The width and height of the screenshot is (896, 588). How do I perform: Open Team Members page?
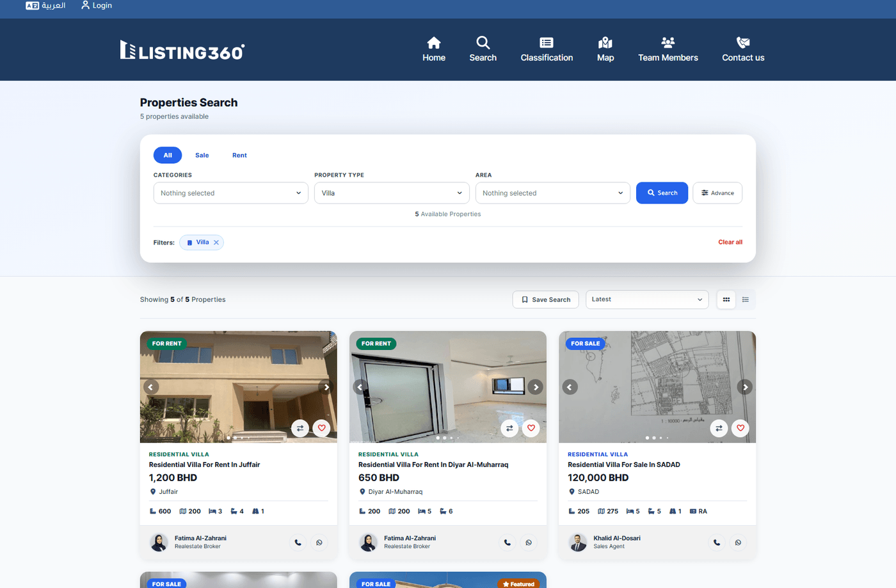pyautogui.click(x=668, y=49)
